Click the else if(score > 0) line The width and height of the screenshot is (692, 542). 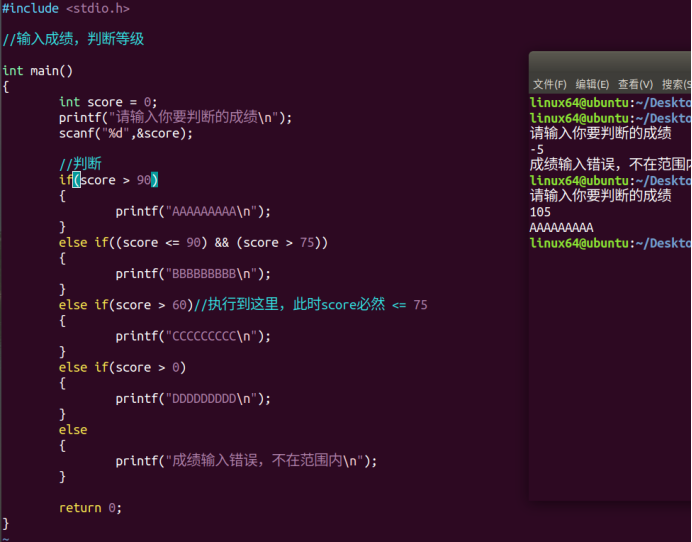122,367
